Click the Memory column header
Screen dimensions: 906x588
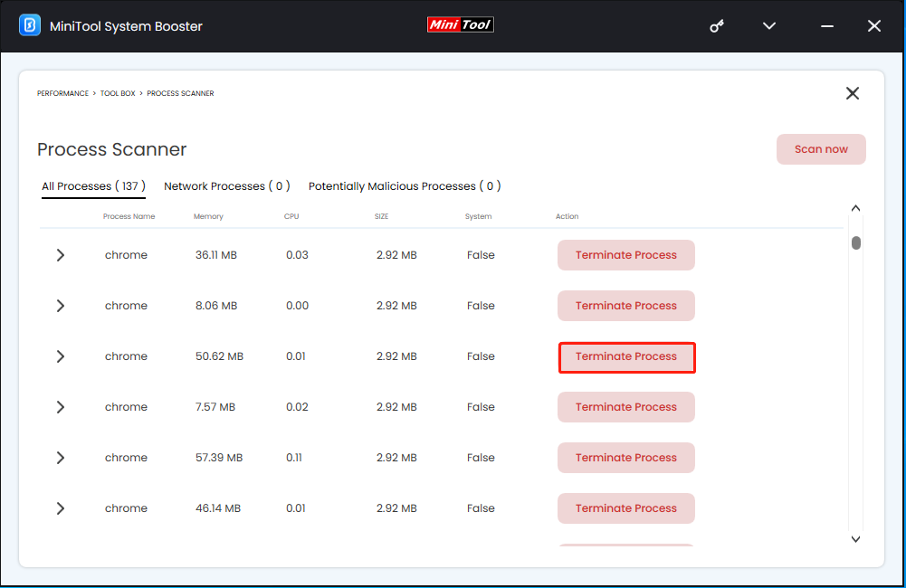[x=208, y=216]
